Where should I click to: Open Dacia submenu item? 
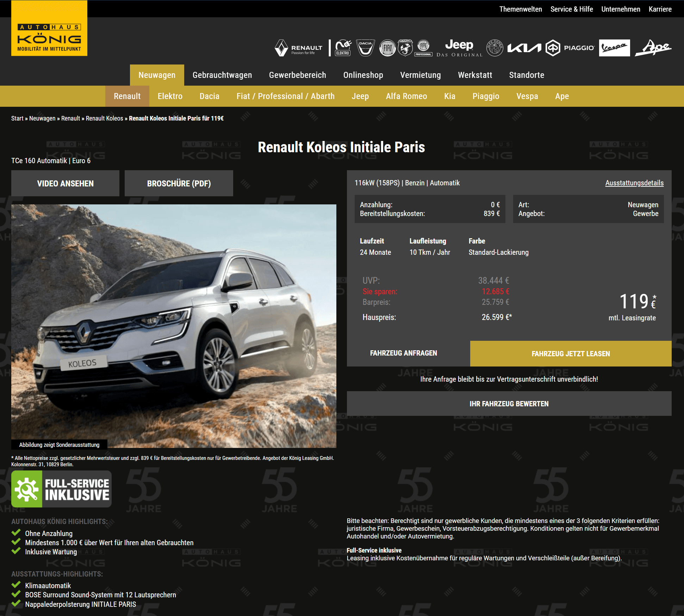click(x=210, y=96)
